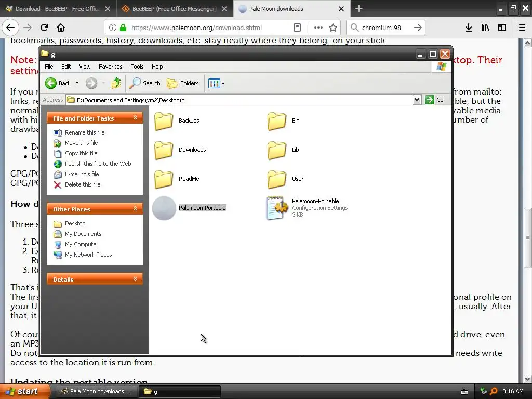The width and height of the screenshot is (532, 399).
Task: Click the magnifier tray icon
Action: click(494, 391)
